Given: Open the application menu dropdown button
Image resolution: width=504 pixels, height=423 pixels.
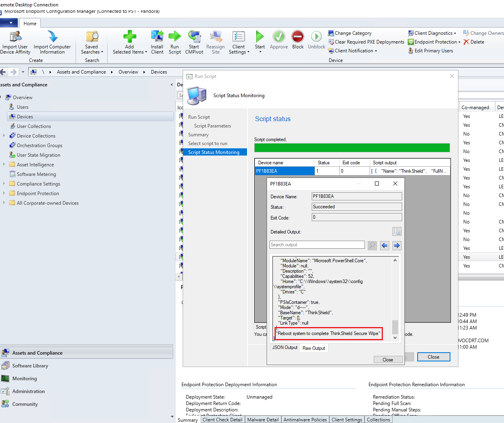Looking at the screenshot, I should click(x=9, y=23).
